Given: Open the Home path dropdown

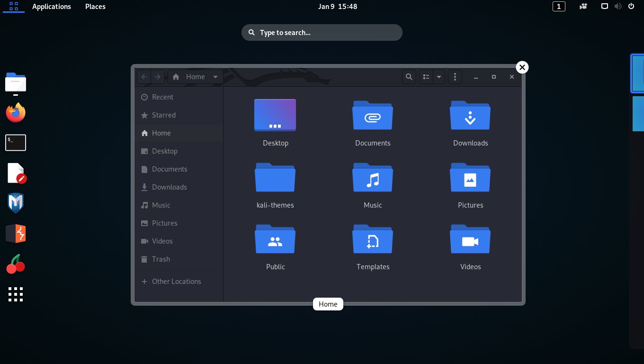Looking at the screenshot, I should [x=215, y=76].
